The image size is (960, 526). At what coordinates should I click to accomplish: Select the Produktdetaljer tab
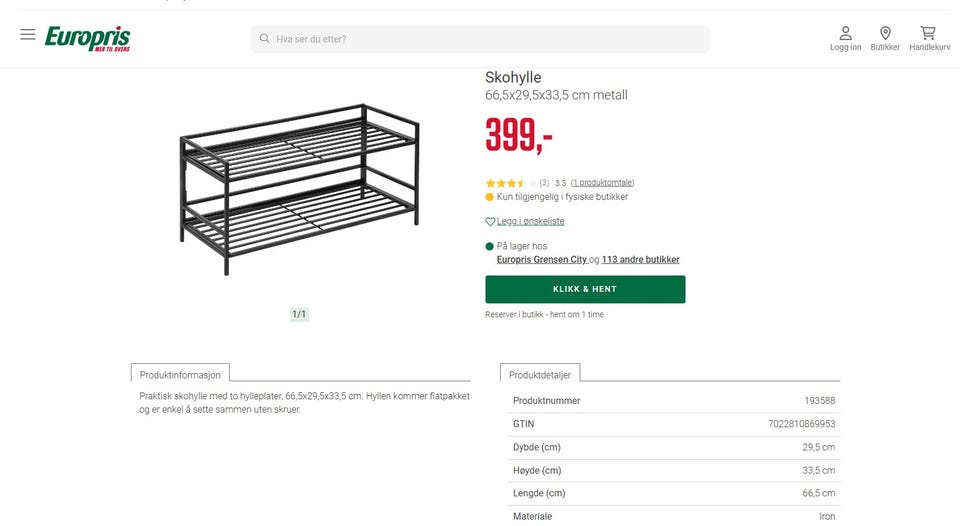(540, 375)
